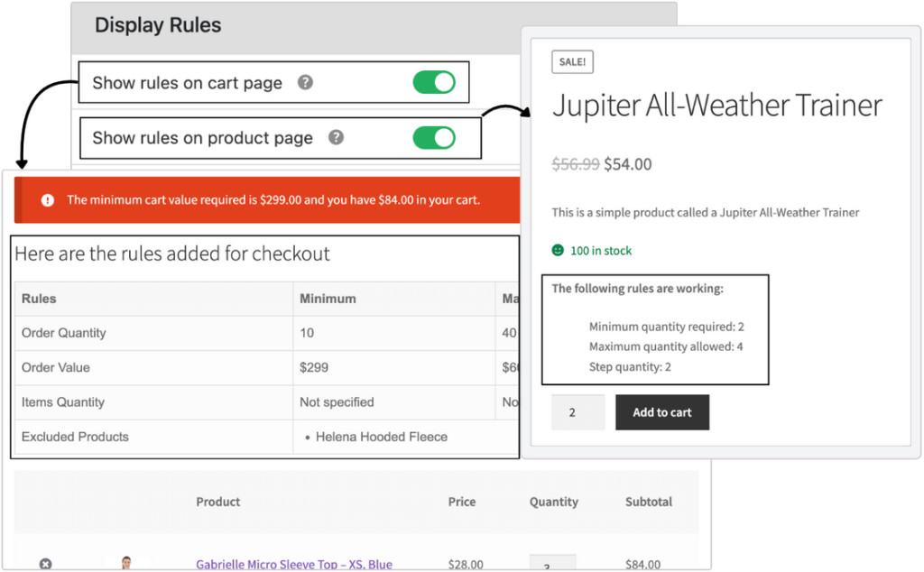Click the SALE! badge on the product
924x572 pixels.
(572, 62)
